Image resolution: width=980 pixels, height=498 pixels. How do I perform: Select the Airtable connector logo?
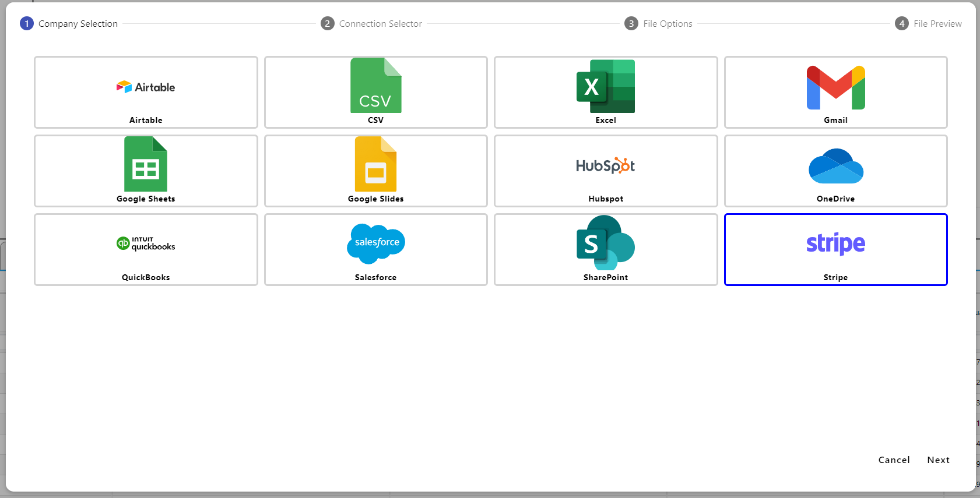[146, 87]
